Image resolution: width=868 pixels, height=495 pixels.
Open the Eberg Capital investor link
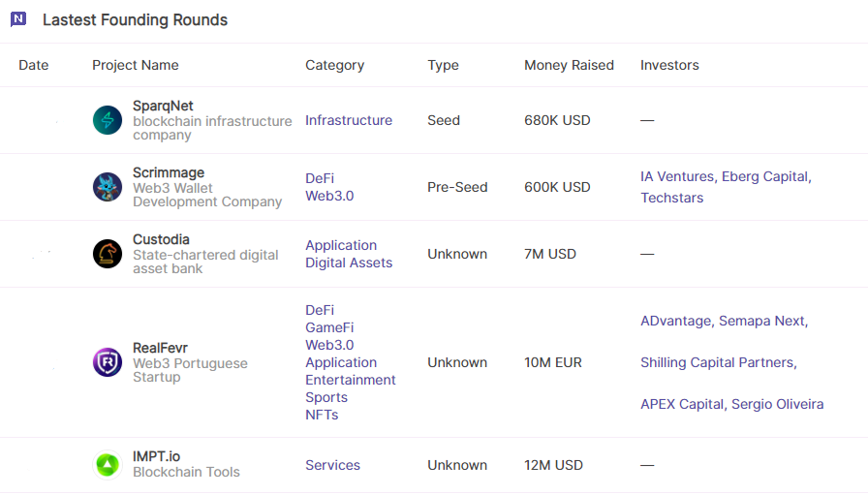[x=764, y=176]
